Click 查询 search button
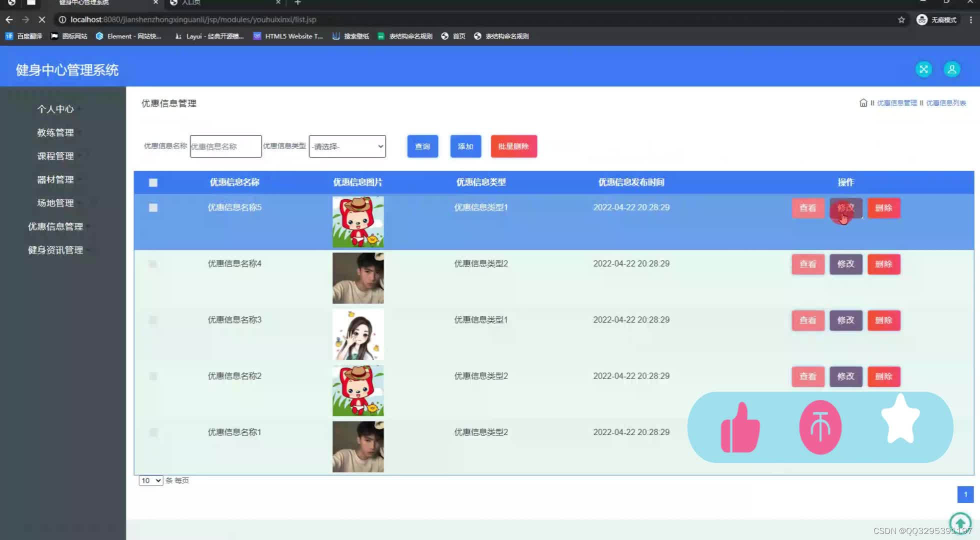Screen dimensions: 980x540 [x=423, y=146]
